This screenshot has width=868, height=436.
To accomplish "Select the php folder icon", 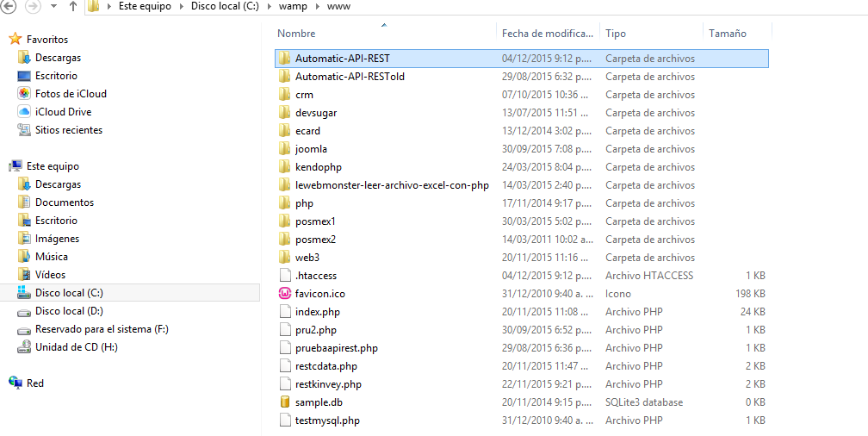I will pos(285,203).
